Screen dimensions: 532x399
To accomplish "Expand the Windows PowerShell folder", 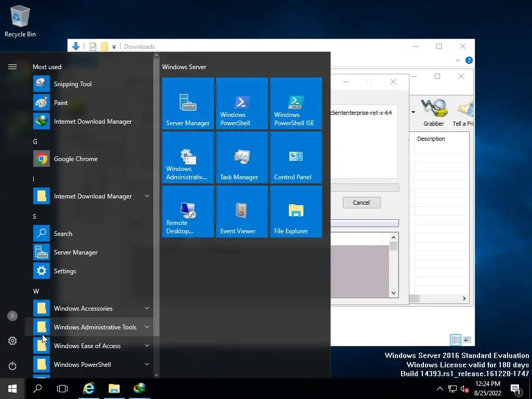I will click(x=147, y=364).
